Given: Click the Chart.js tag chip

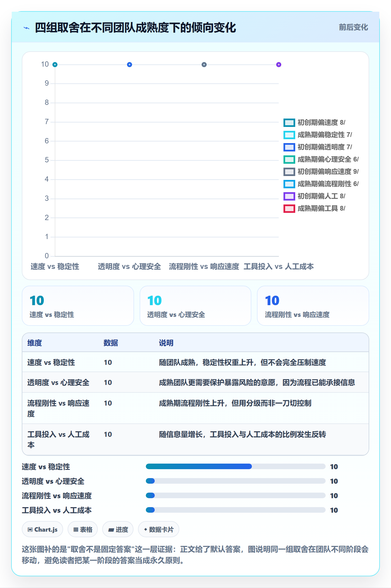Looking at the screenshot, I should point(42,529).
